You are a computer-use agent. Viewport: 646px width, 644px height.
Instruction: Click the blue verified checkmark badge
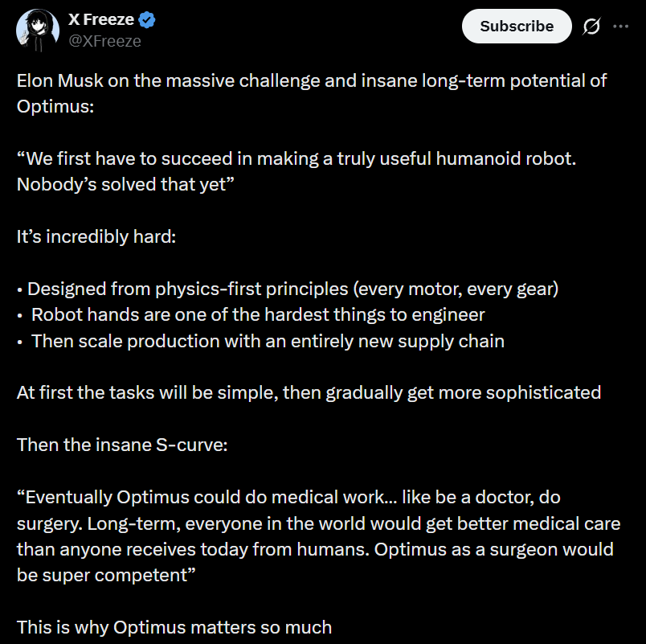pos(147,21)
